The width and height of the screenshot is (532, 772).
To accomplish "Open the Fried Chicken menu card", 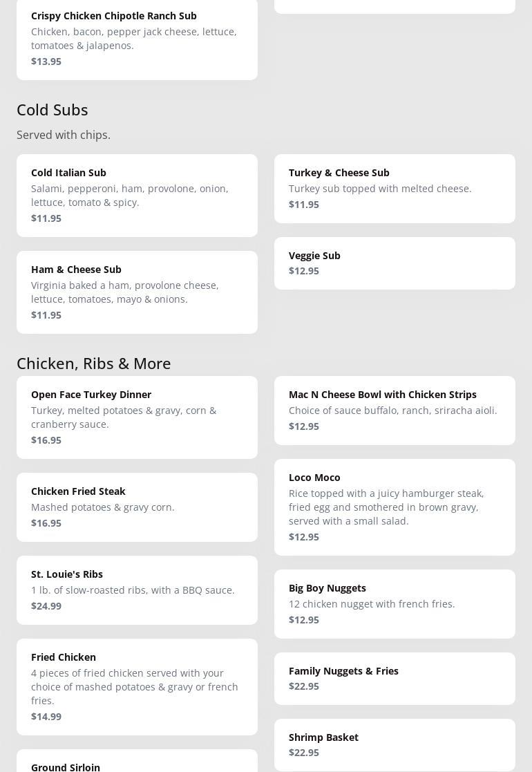I will [137, 686].
